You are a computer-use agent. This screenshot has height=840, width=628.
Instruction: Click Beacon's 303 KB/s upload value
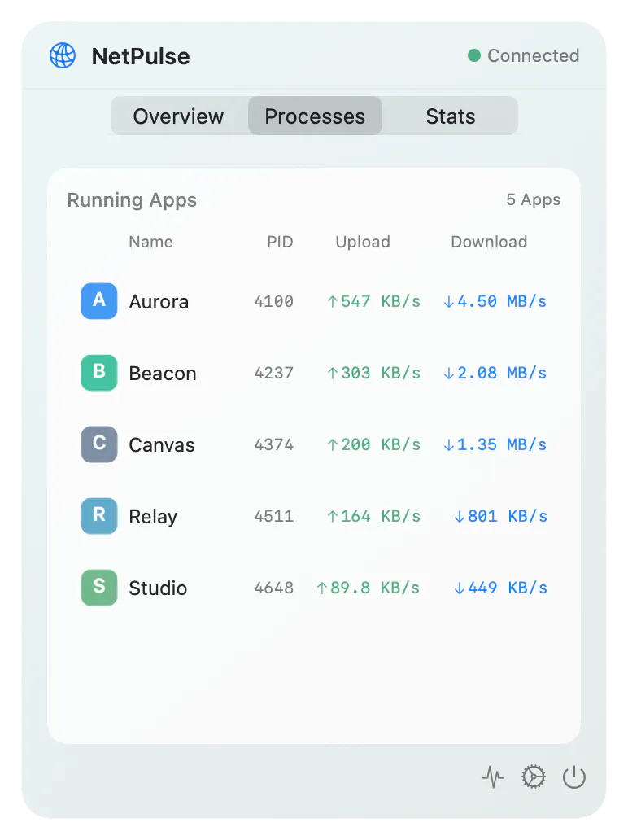pos(373,372)
